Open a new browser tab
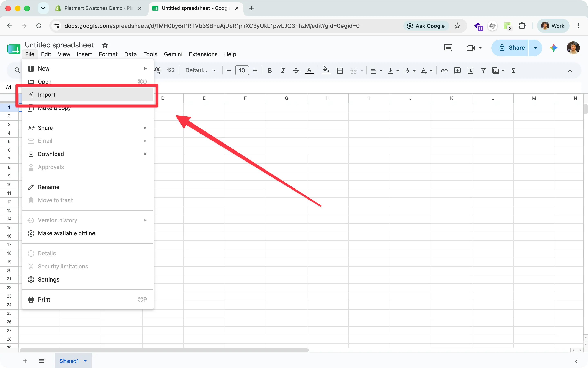The image size is (588, 368). point(252,8)
